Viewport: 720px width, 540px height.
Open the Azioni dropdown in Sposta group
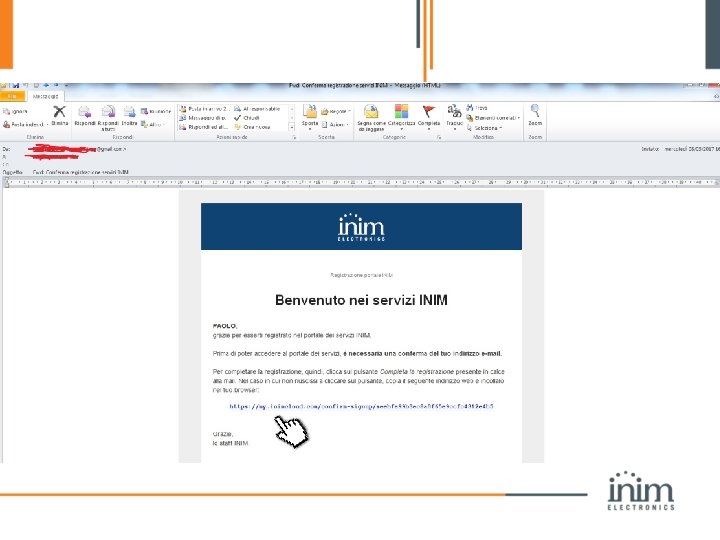tap(334, 124)
